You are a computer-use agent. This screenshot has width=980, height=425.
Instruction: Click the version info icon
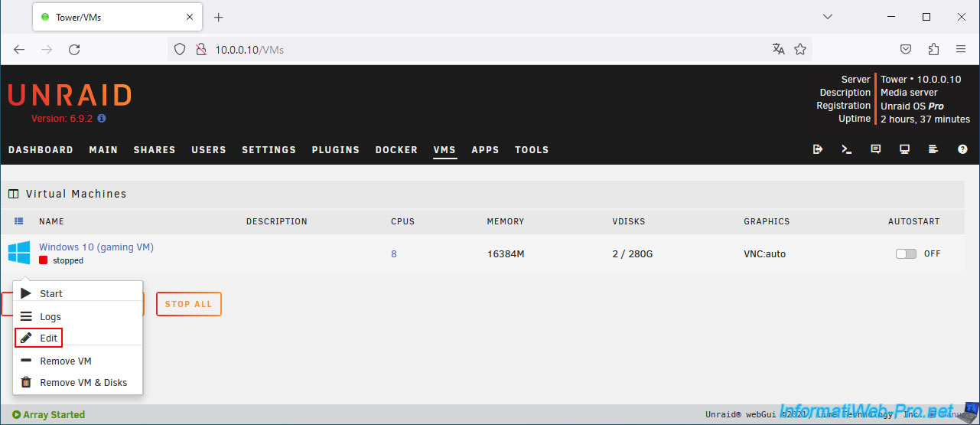102,119
